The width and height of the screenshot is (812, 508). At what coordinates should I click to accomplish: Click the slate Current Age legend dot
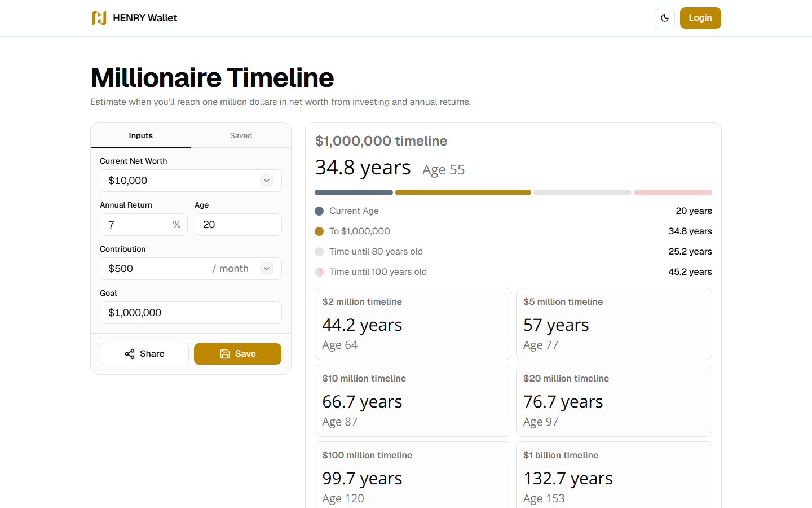click(x=319, y=211)
